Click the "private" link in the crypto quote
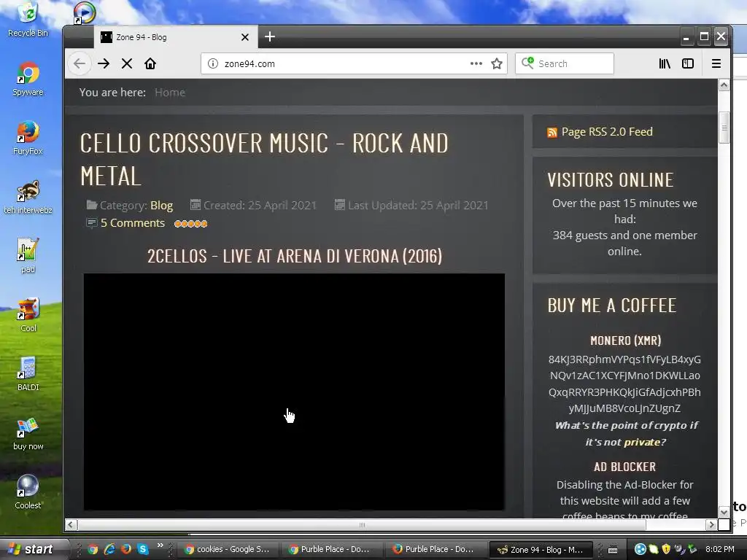The image size is (747, 560). (642, 442)
